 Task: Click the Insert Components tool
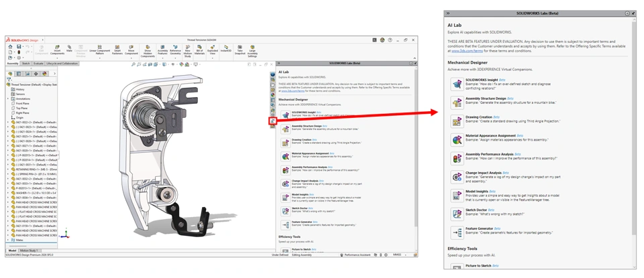[57, 49]
